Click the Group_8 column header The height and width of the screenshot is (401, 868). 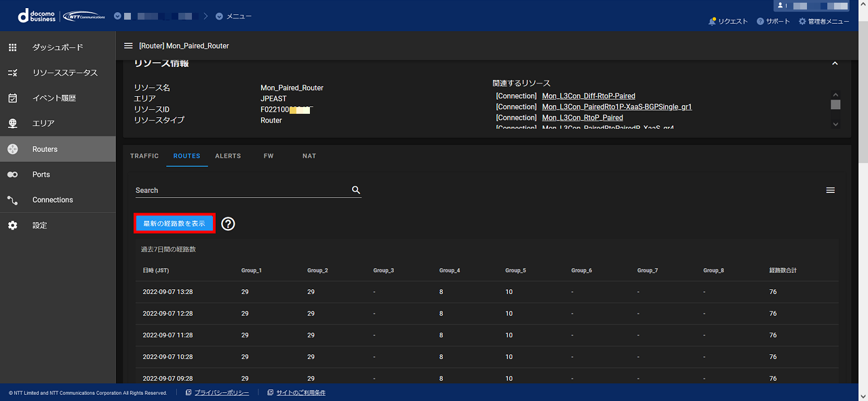(713, 270)
